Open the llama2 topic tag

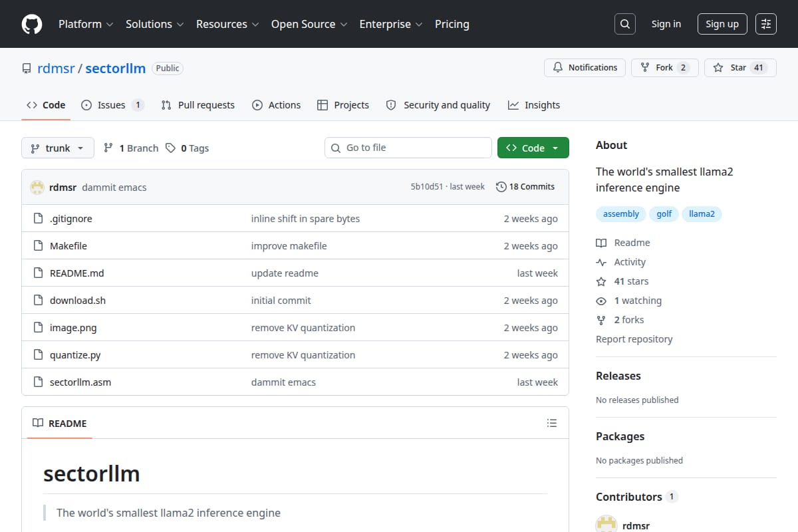pyautogui.click(x=702, y=214)
